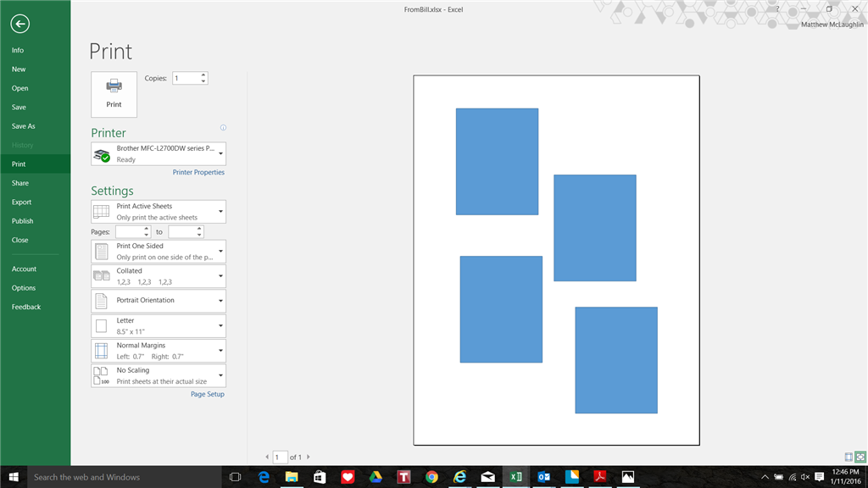The image size is (868, 488).
Task: Click the print preview page
Action: click(556, 260)
